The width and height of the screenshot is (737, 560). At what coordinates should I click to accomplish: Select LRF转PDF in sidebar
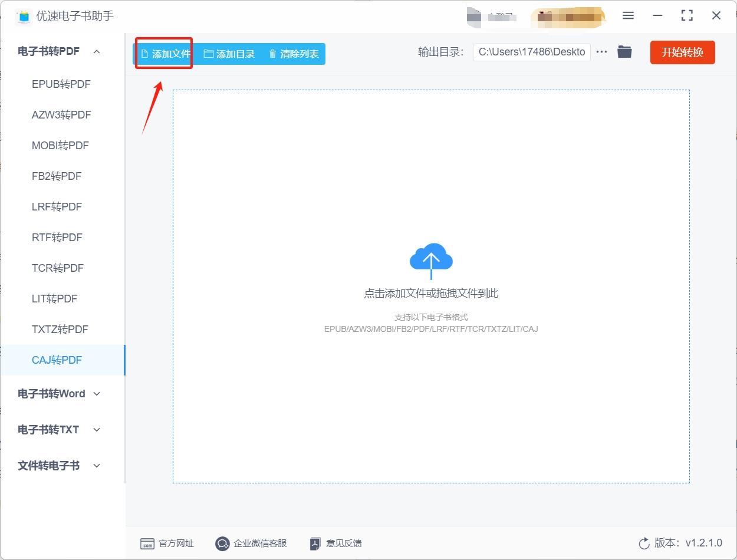click(x=62, y=207)
